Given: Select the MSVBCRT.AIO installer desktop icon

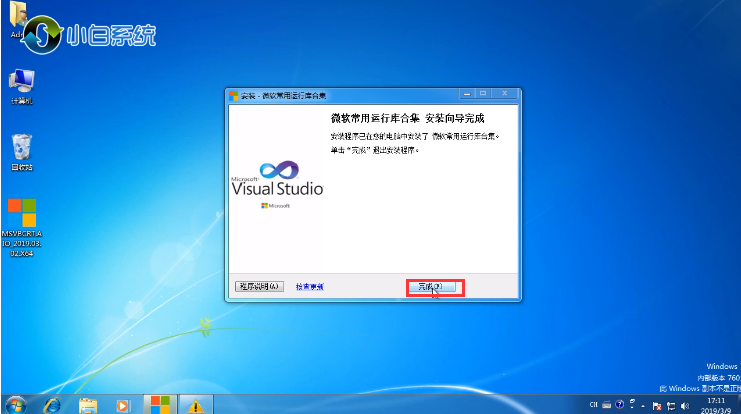Looking at the screenshot, I should pyautogui.click(x=21, y=216).
